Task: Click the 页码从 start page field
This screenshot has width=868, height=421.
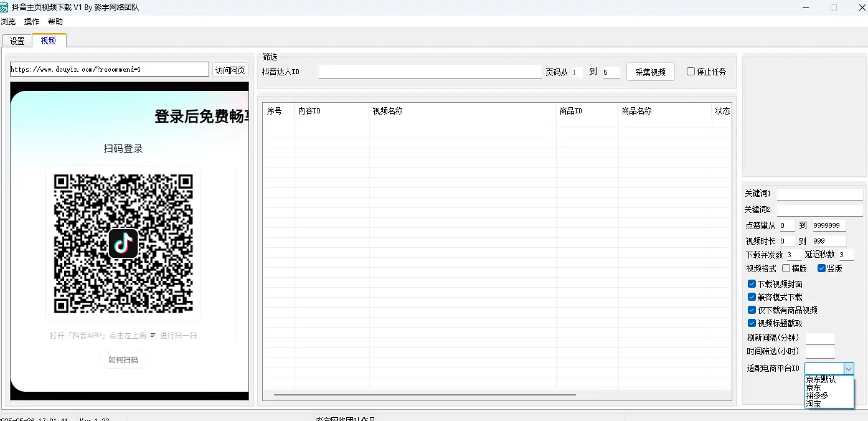Action: pyautogui.click(x=577, y=72)
